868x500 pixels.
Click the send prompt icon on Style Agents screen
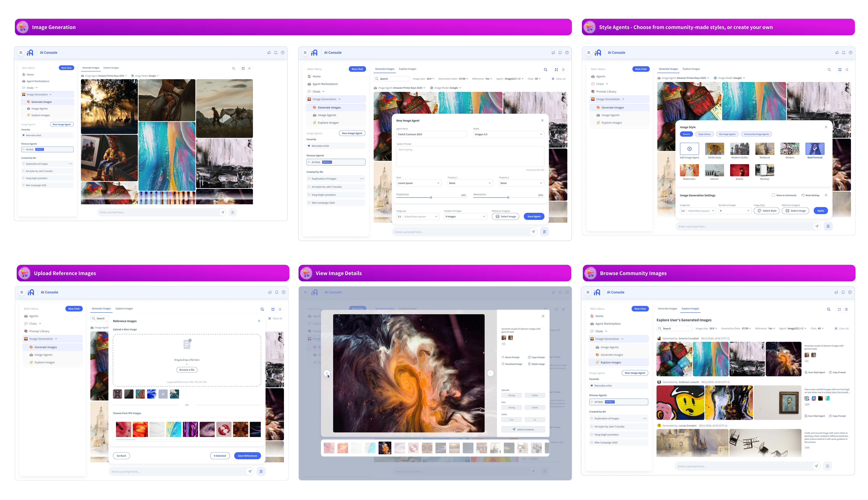click(817, 226)
